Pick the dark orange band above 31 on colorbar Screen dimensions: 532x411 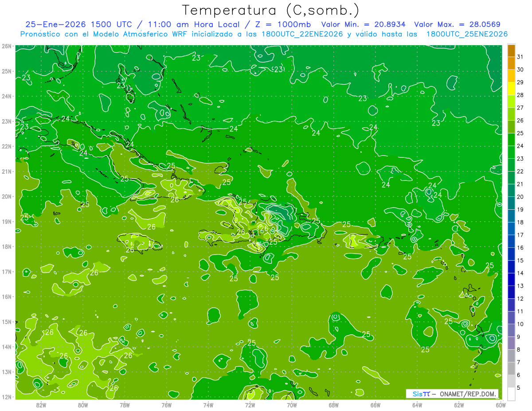pos(512,51)
